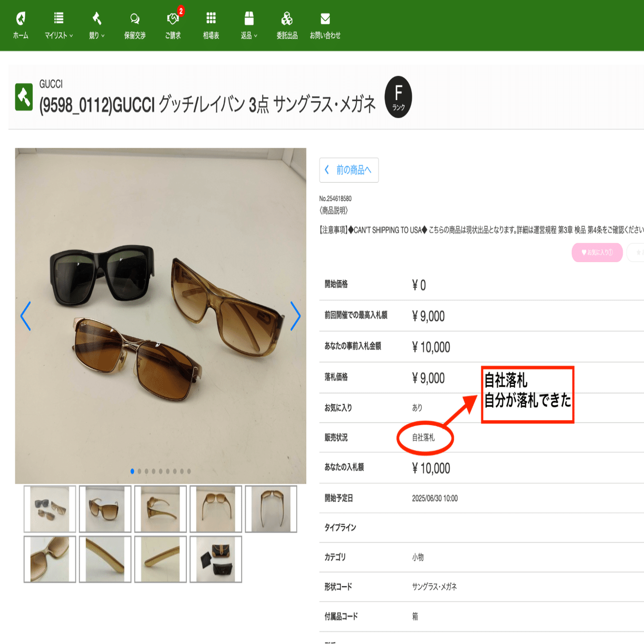
Task: Click the 開始価格 value ¥ 0
Action: pos(419,285)
